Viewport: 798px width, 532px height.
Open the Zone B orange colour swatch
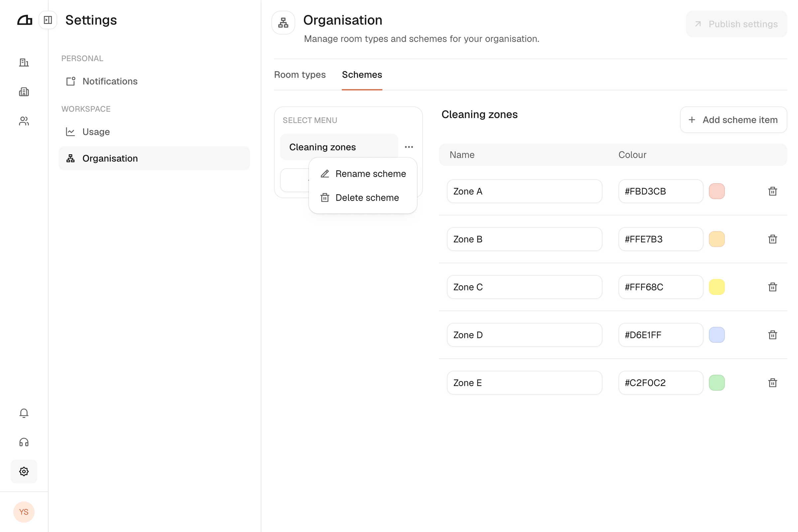[x=717, y=239]
